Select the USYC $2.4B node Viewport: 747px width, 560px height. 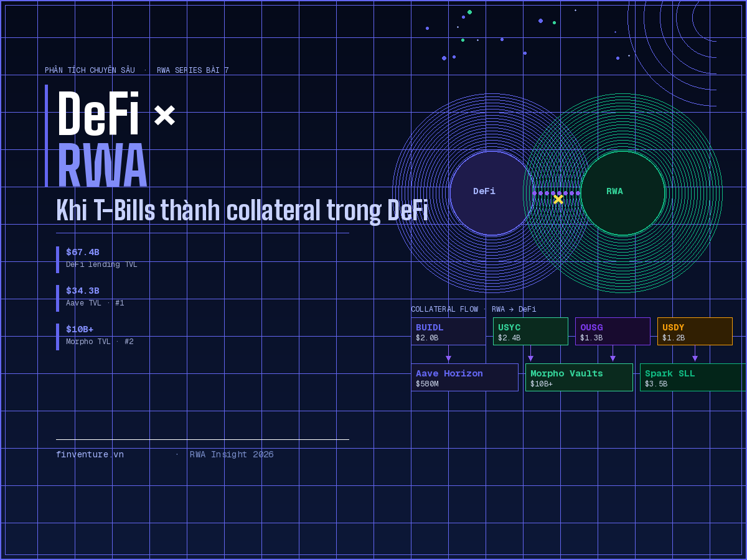click(530, 331)
